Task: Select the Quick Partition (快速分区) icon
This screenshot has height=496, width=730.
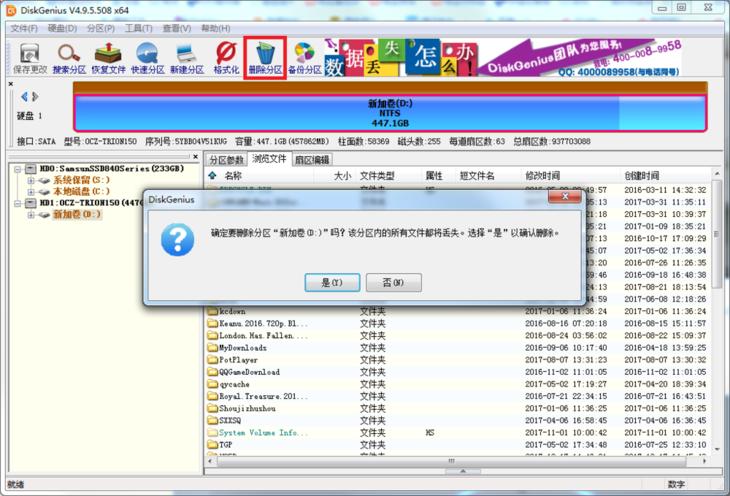Action: click(148, 58)
